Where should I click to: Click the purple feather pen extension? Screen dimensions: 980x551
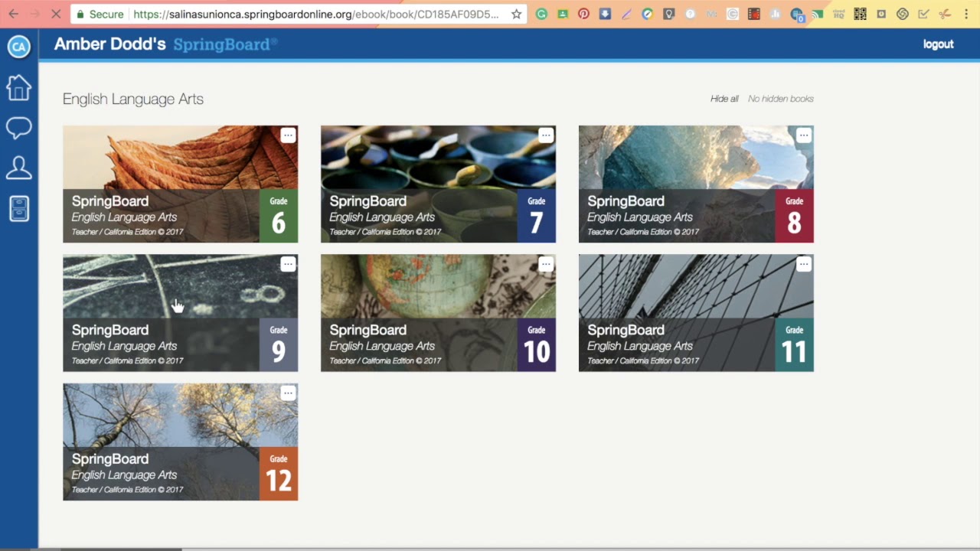[626, 14]
